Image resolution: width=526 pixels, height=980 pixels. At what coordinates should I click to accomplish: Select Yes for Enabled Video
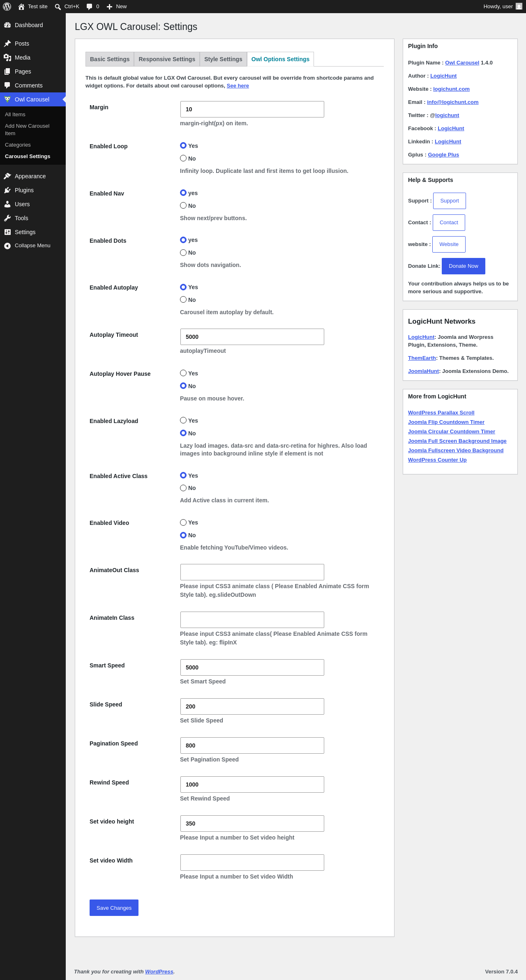point(183,522)
